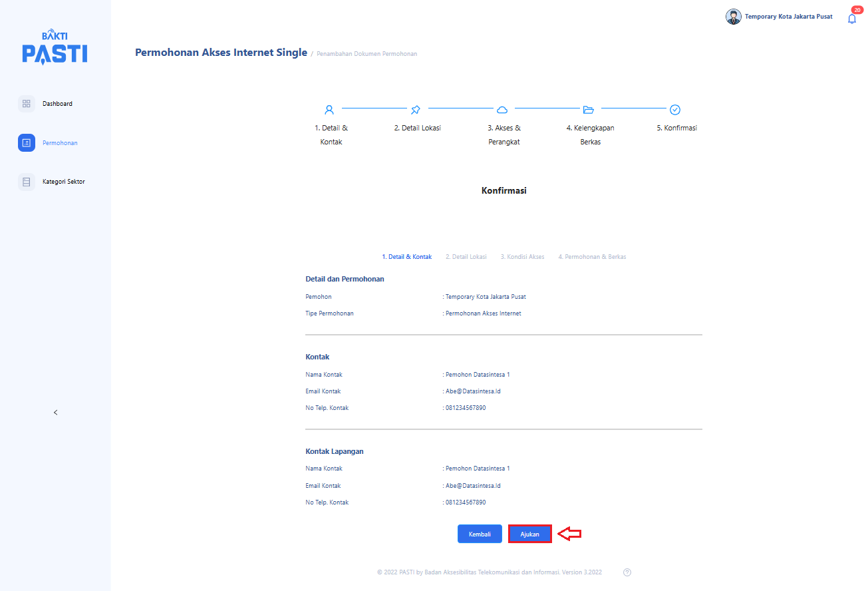868x591 pixels.
Task: Click the Konfirmasi checkmark step icon
Action: (x=675, y=109)
